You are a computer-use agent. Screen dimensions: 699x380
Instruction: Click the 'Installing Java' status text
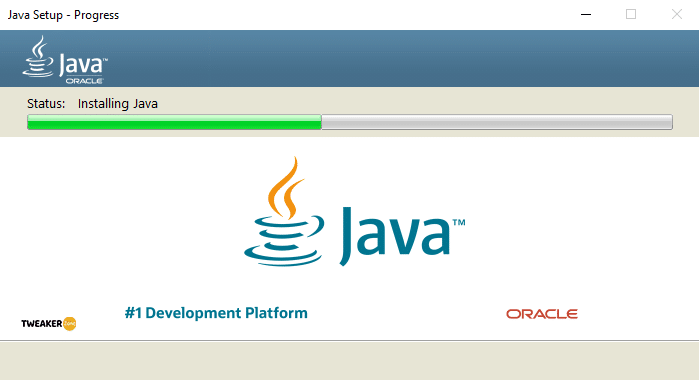(x=118, y=103)
